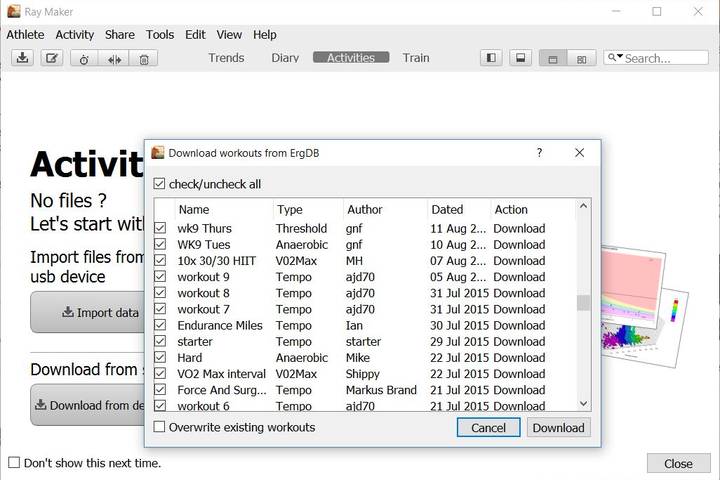
Task: Open the Share menu
Action: [119, 34]
